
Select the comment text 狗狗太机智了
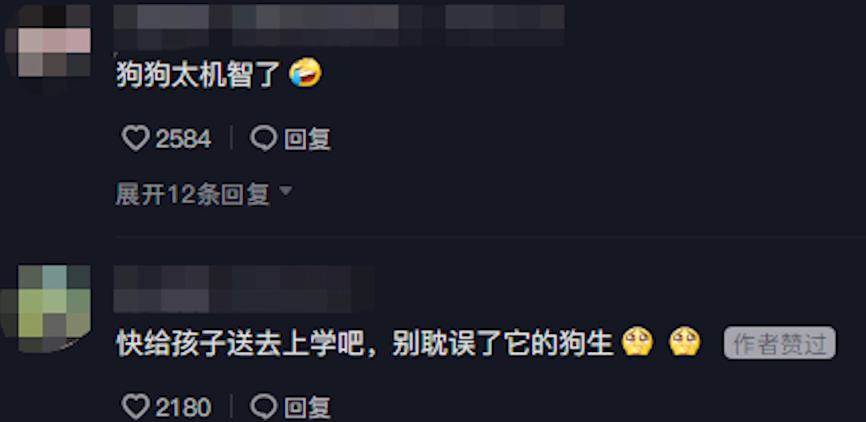[199, 74]
